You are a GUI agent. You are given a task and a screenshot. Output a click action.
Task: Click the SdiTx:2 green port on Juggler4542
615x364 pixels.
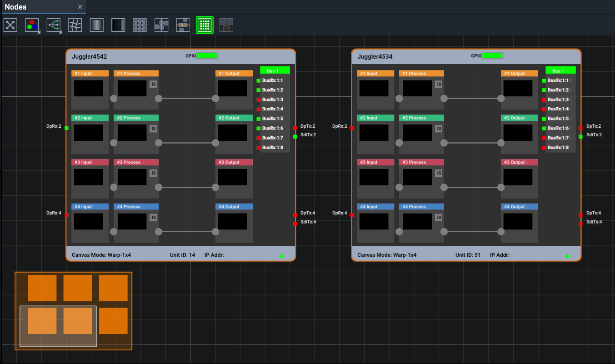point(295,136)
